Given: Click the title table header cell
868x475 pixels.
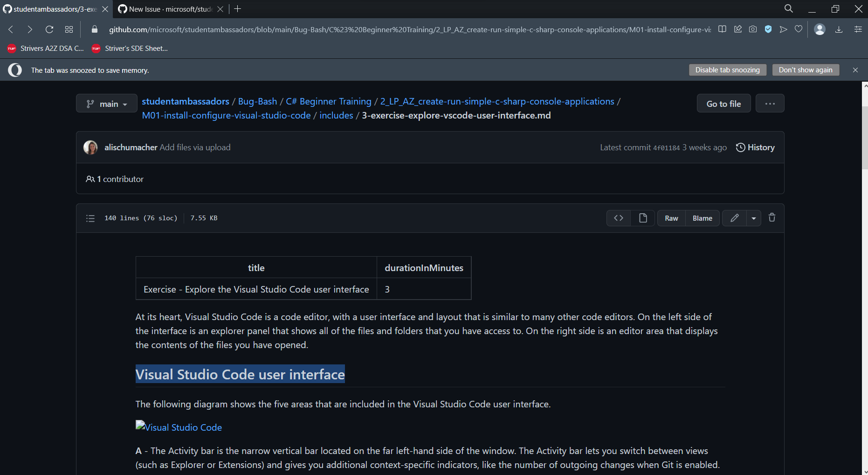Looking at the screenshot, I should click(256, 268).
